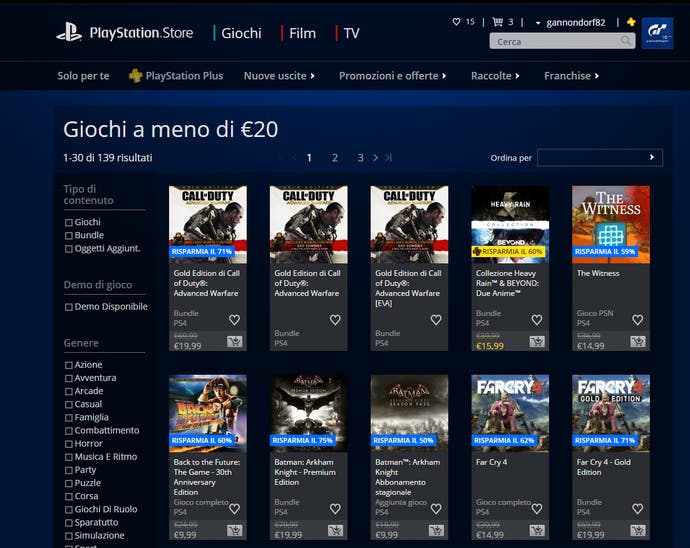
Task: Add Far Cry 4 Gold Edition to cart
Action: tap(638, 530)
